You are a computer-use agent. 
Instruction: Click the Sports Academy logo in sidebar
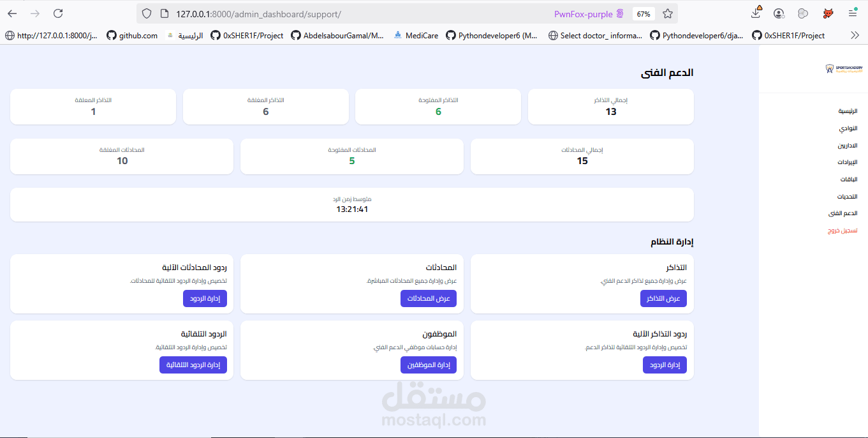[844, 68]
